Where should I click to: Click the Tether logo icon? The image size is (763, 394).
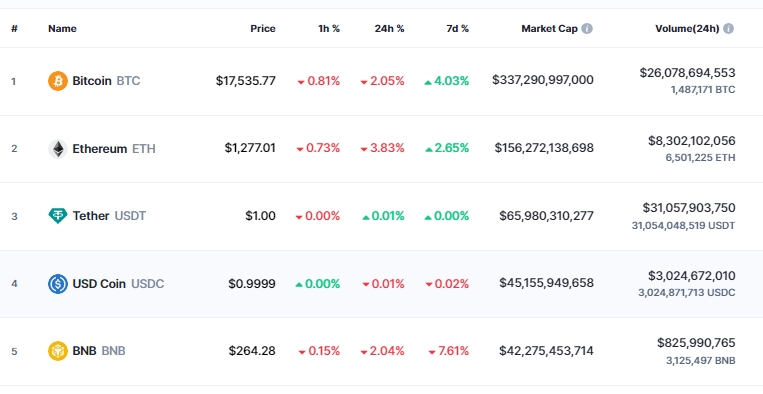[x=57, y=215]
